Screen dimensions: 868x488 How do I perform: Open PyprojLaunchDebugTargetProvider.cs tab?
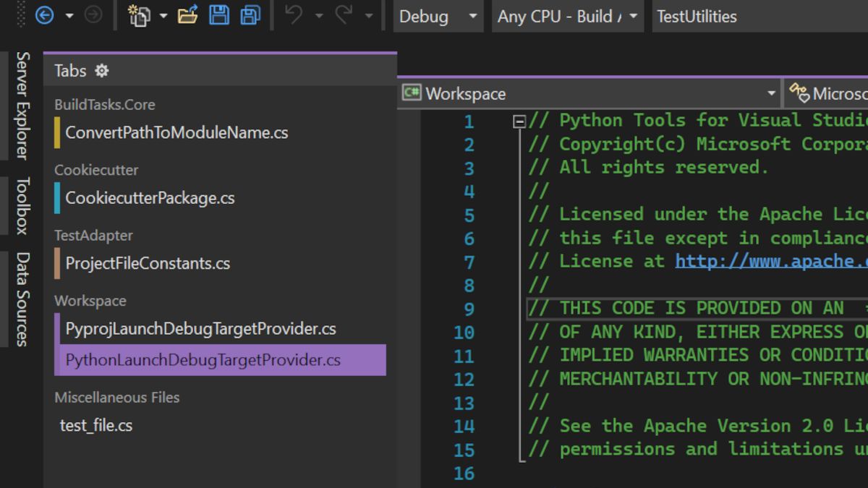[x=200, y=329]
